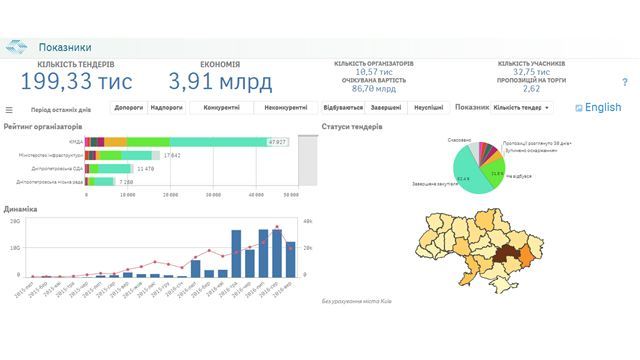Screen dimensions: 640x360
Task: Toggle the Конкурентні filter
Action: pyautogui.click(x=221, y=108)
